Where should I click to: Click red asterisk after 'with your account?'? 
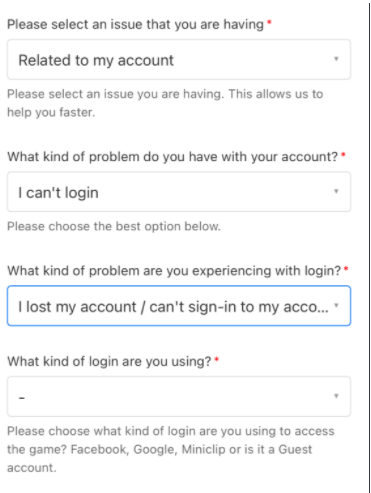pyautogui.click(x=343, y=154)
